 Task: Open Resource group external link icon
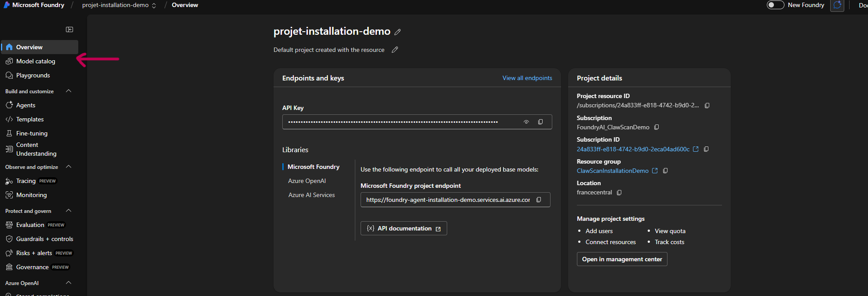tap(655, 171)
